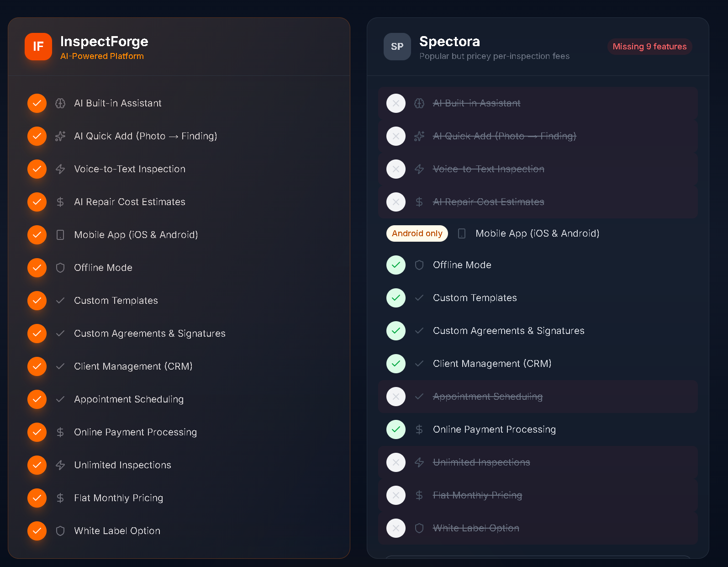The height and width of the screenshot is (567, 728).
Task: Click phone icon next to InspectForge Mobile App
Action: coord(60,235)
